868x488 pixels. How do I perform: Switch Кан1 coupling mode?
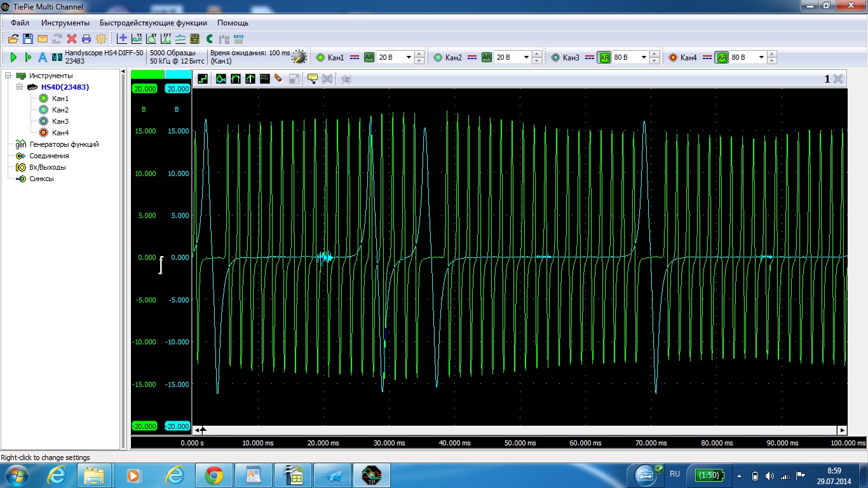355,57
